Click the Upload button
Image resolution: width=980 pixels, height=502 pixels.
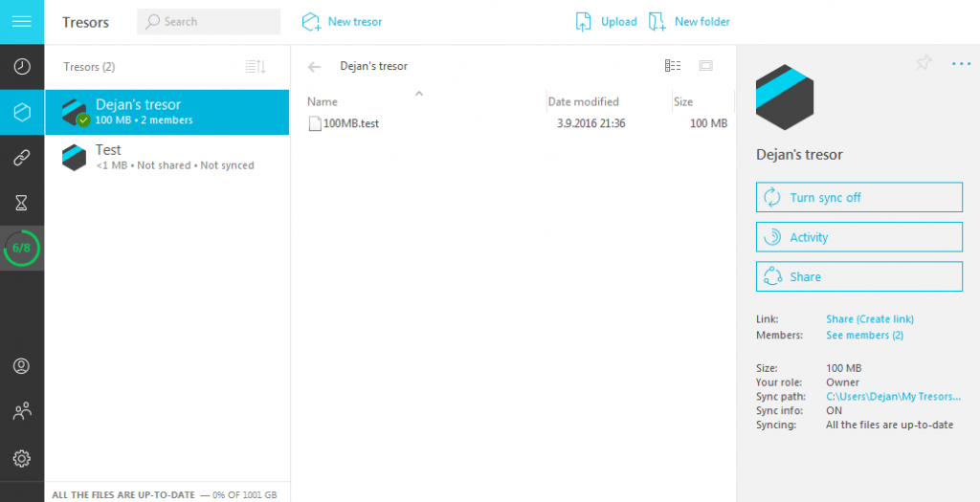click(x=606, y=22)
